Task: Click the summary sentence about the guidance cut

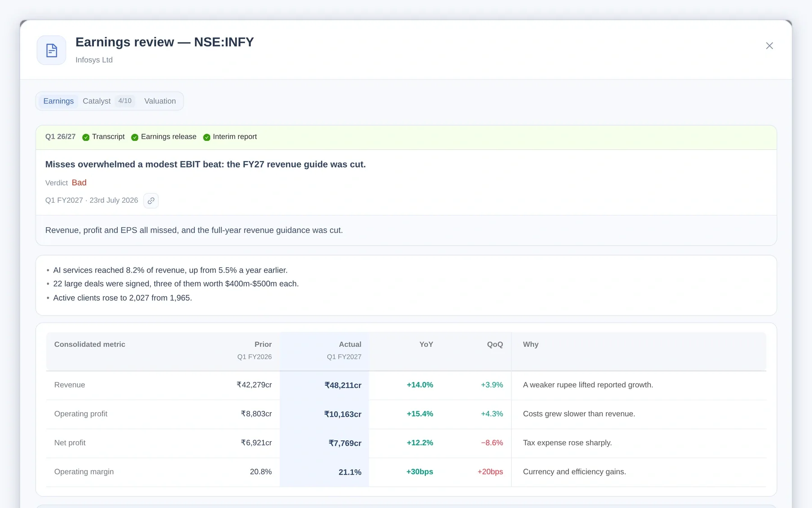Action: point(194,230)
